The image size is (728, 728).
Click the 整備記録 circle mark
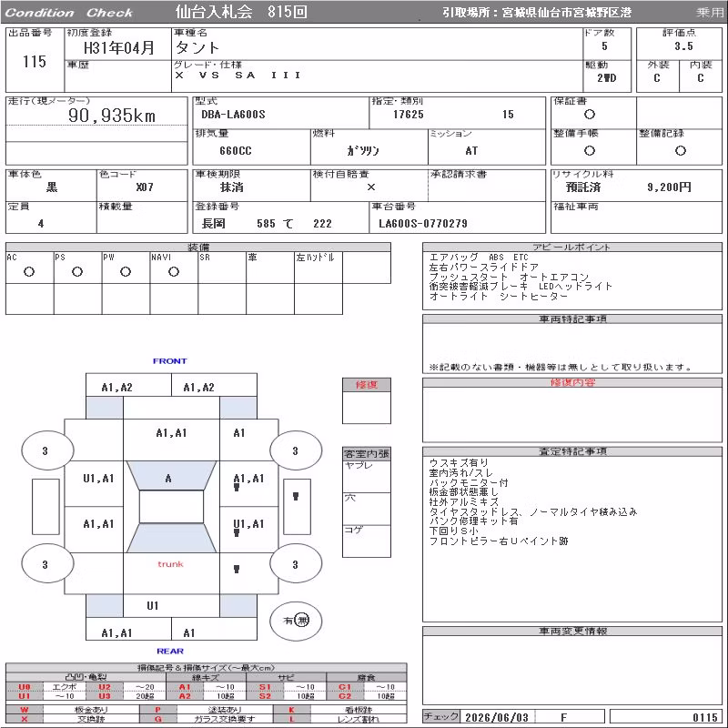(x=680, y=150)
